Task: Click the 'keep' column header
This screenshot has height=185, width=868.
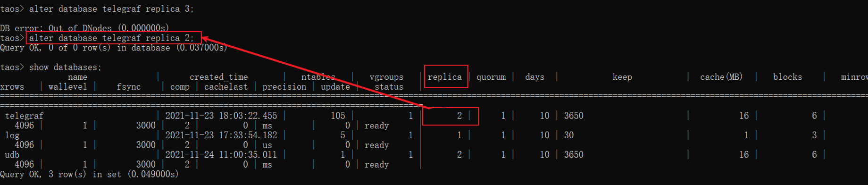Action: tap(622, 77)
